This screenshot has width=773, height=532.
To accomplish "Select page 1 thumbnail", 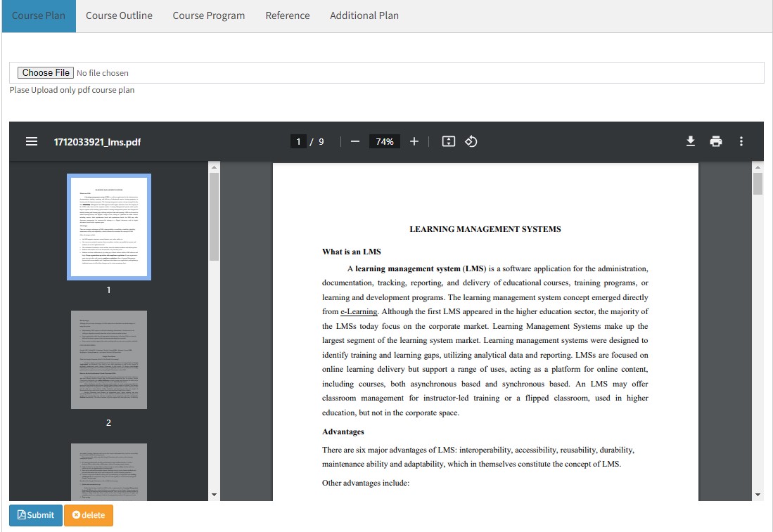I will tap(109, 227).
